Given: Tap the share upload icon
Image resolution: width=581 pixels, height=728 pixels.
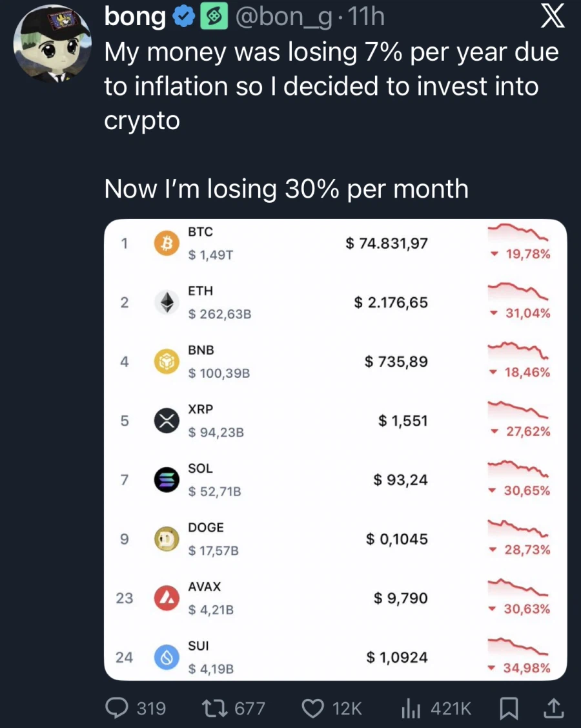Looking at the screenshot, I should pyautogui.click(x=553, y=709).
